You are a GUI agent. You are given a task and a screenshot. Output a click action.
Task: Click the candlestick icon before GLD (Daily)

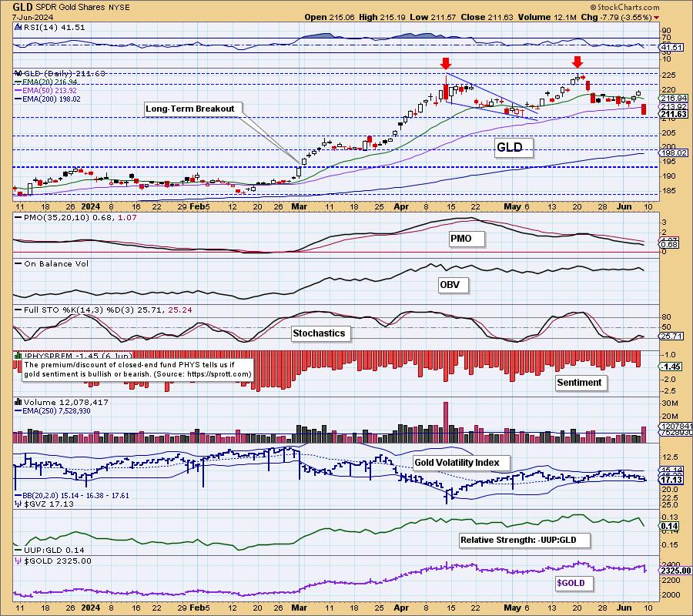click(x=18, y=73)
